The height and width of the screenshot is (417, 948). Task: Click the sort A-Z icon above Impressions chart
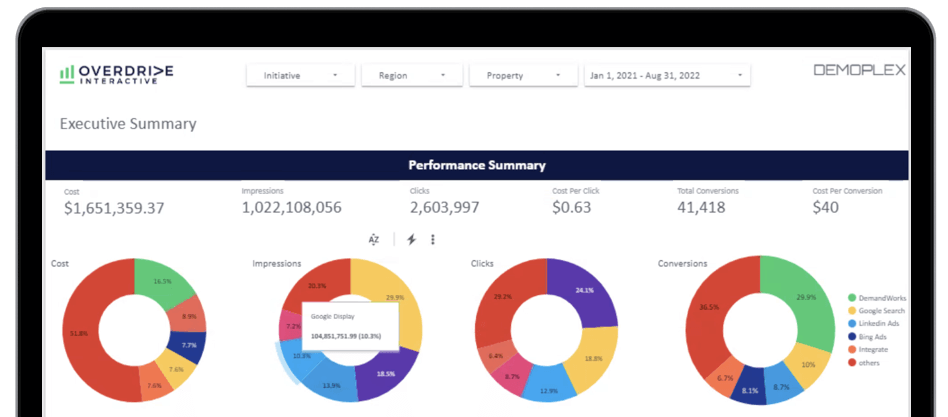click(x=374, y=240)
